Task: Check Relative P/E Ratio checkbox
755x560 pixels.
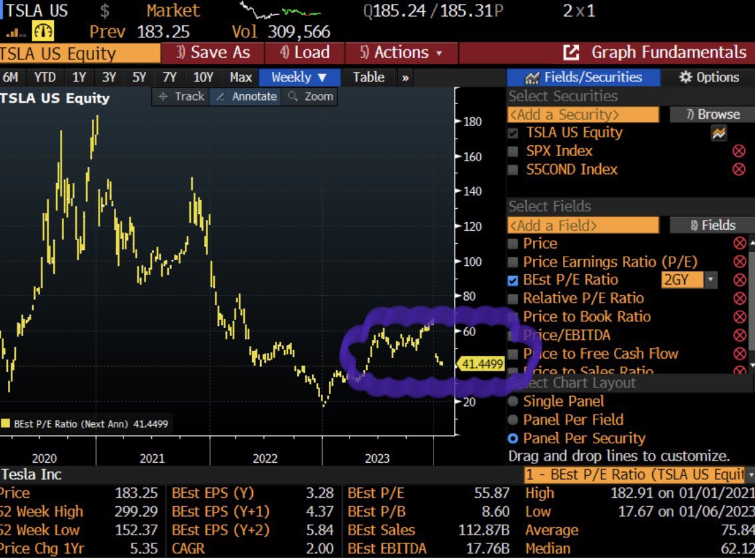Action: pos(514,299)
